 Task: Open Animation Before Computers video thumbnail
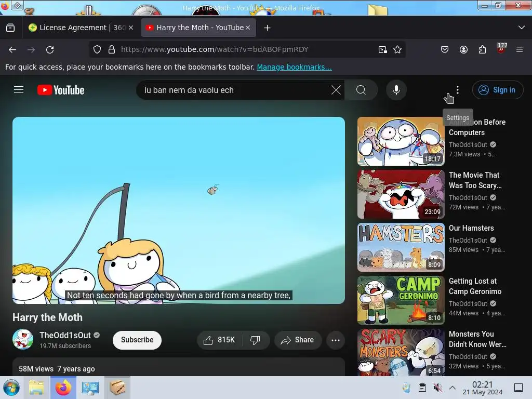click(x=401, y=141)
